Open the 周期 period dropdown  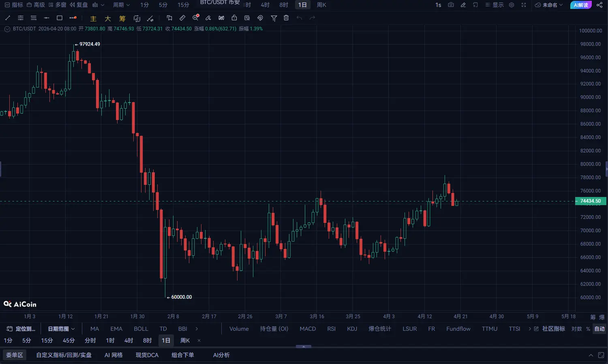point(121,5)
